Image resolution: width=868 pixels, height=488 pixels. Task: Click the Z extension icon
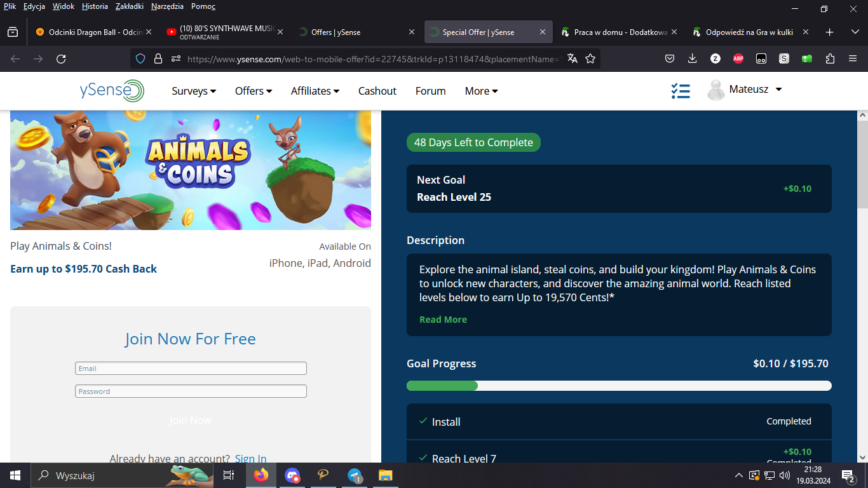715,58
